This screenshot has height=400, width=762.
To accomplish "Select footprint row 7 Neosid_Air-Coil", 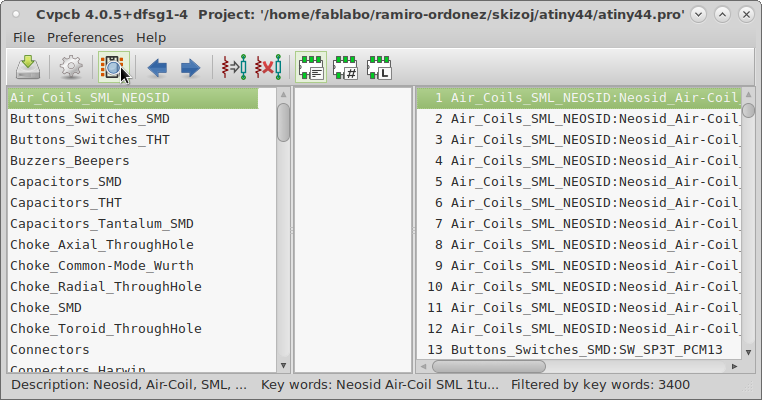I will (x=579, y=224).
